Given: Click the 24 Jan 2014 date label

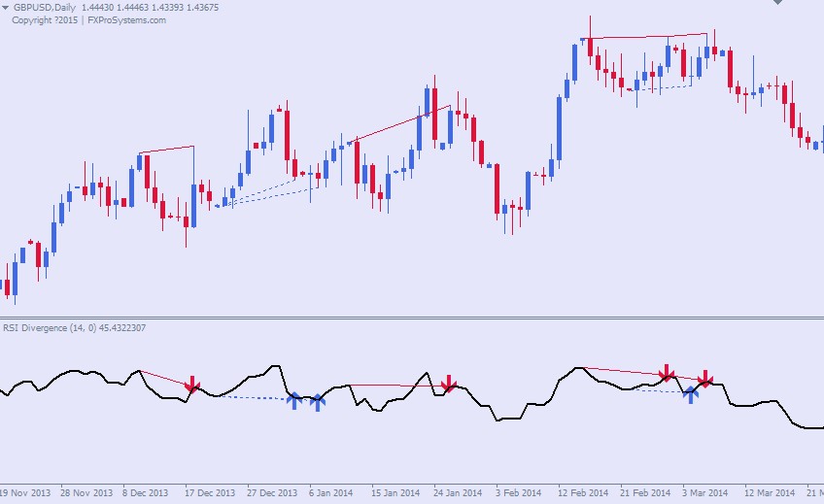Looking at the screenshot, I should coord(458,493).
